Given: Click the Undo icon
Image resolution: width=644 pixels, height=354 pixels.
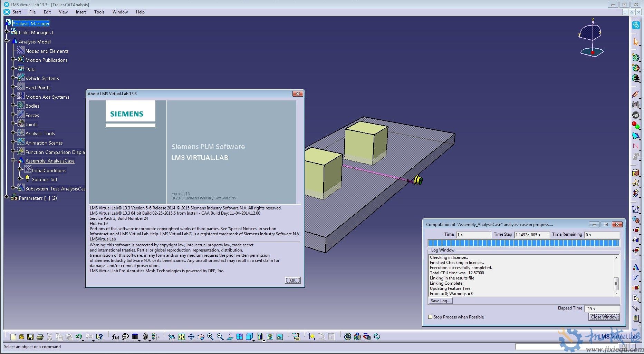Looking at the screenshot, I should pyautogui.click(x=79, y=336).
